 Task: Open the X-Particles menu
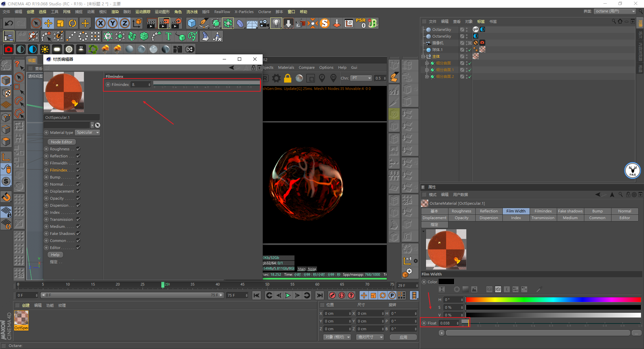(x=244, y=12)
